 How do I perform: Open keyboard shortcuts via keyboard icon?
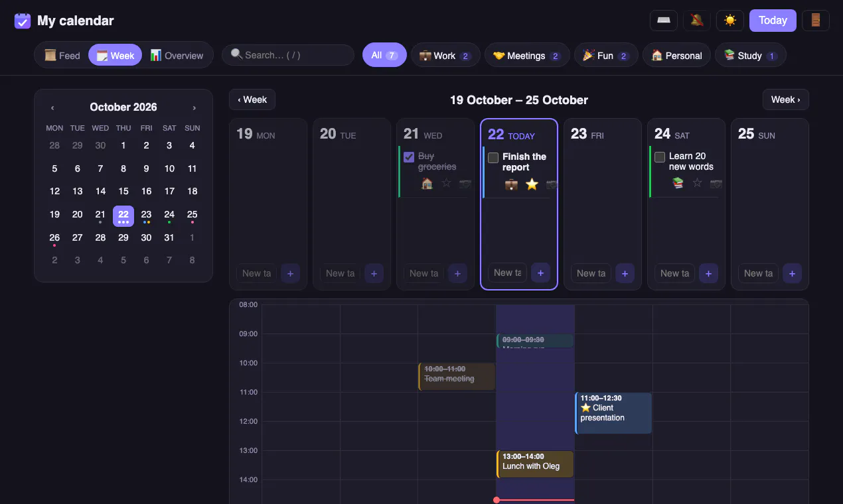point(663,21)
